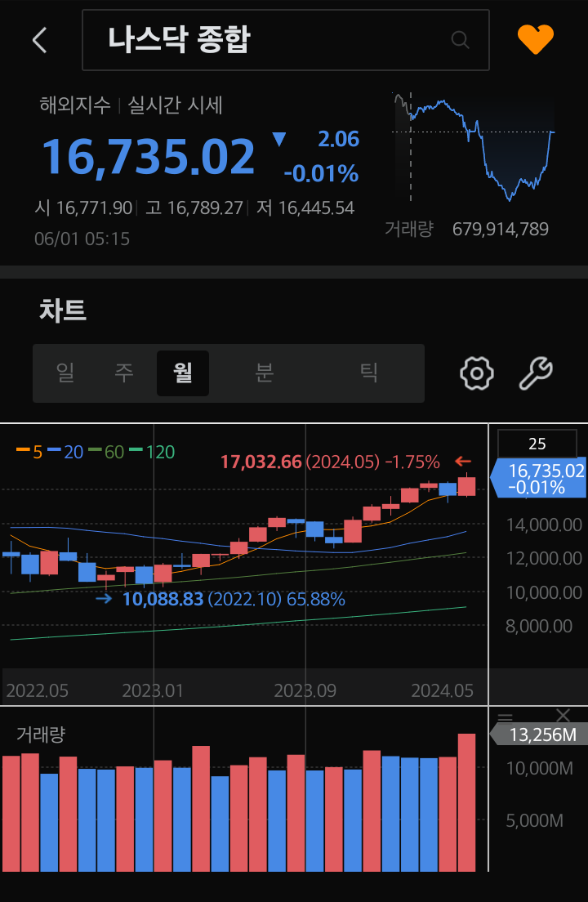Image resolution: width=588 pixels, height=902 pixels.
Task: Click the 8,000.00 price axis label
Action: [x=538, y=626]
